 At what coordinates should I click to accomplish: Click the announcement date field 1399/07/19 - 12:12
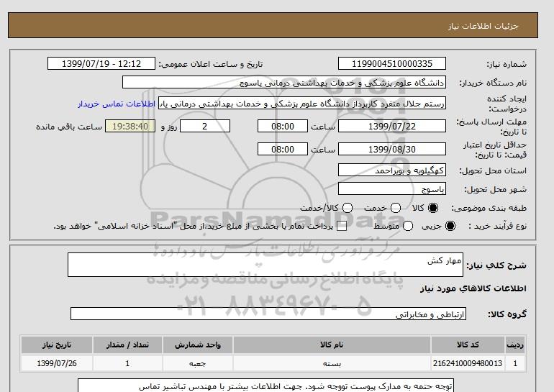(x=101, y=63)
